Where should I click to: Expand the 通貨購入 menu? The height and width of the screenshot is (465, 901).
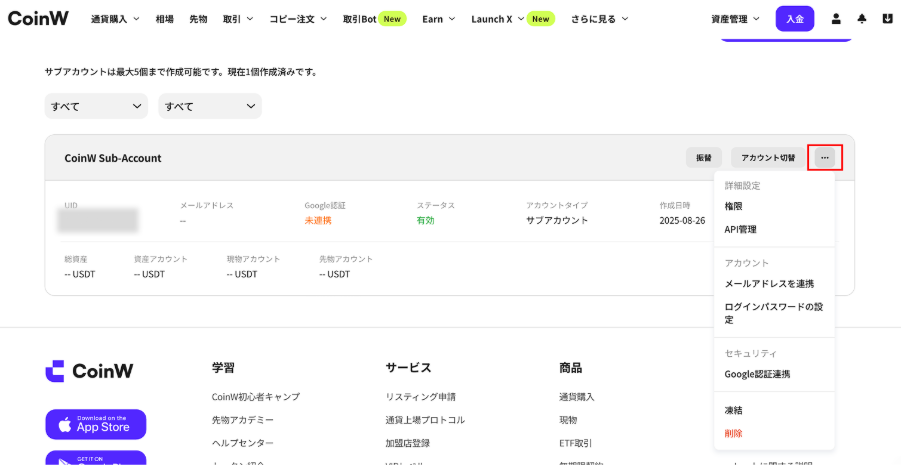[115, 19]
